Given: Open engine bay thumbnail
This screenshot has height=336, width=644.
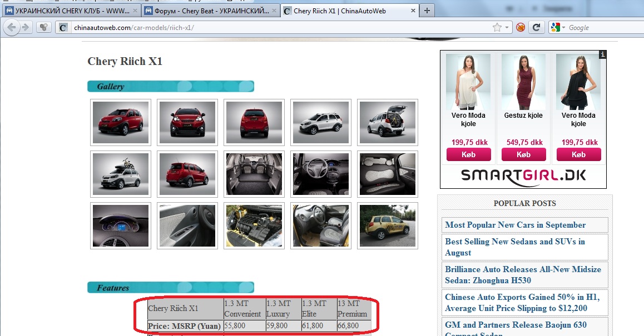Looking at the screenshot, I should click(254, 225).
